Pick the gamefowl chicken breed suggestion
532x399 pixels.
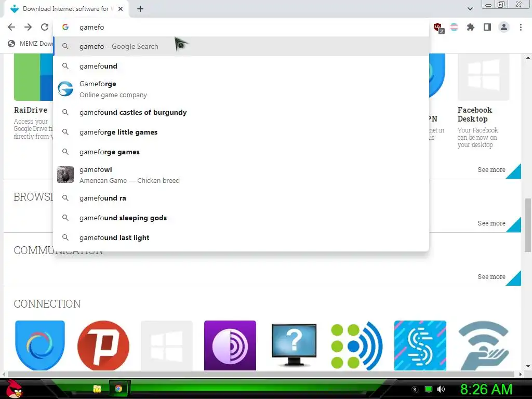(x=241, y=175)
